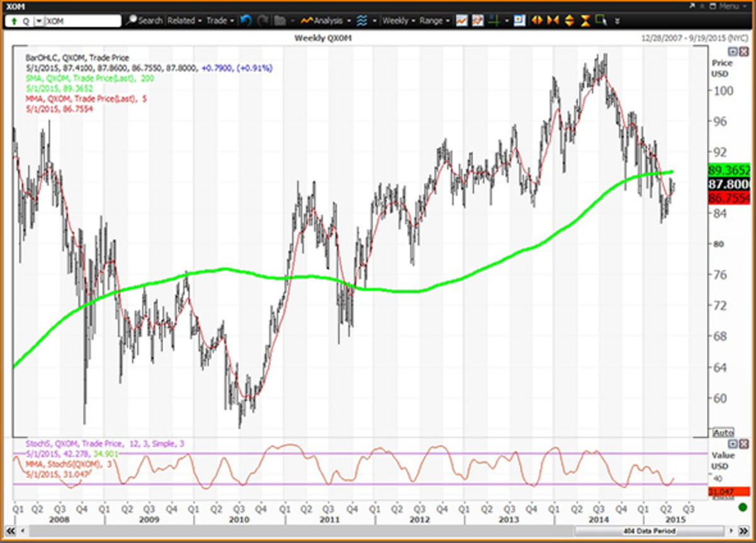Open the Analysis menu
This screenshot has width=756, height=543.
click(x=325, y=21)
